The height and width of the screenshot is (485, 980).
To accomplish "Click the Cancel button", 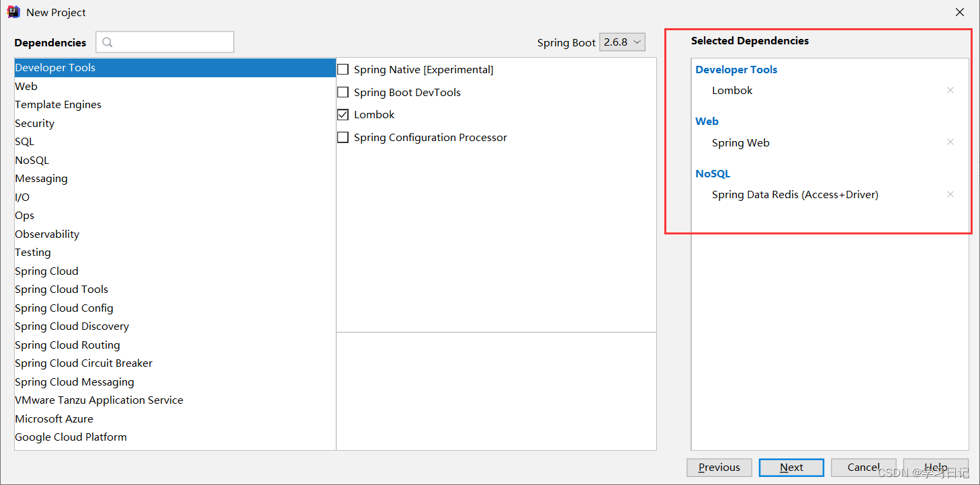I will coord(864,468).
